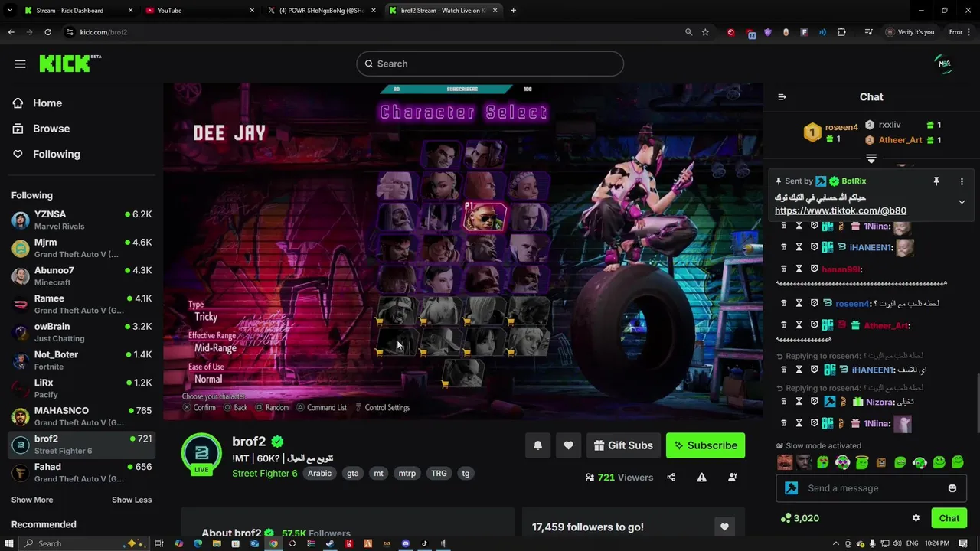Screen dimensions: 980x551
Task: Collapse following list with Show Less
Action: tap(132, 500)
